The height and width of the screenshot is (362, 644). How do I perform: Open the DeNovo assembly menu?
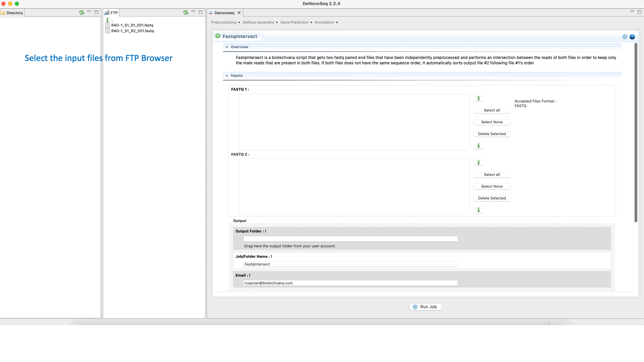coord(260,22)
